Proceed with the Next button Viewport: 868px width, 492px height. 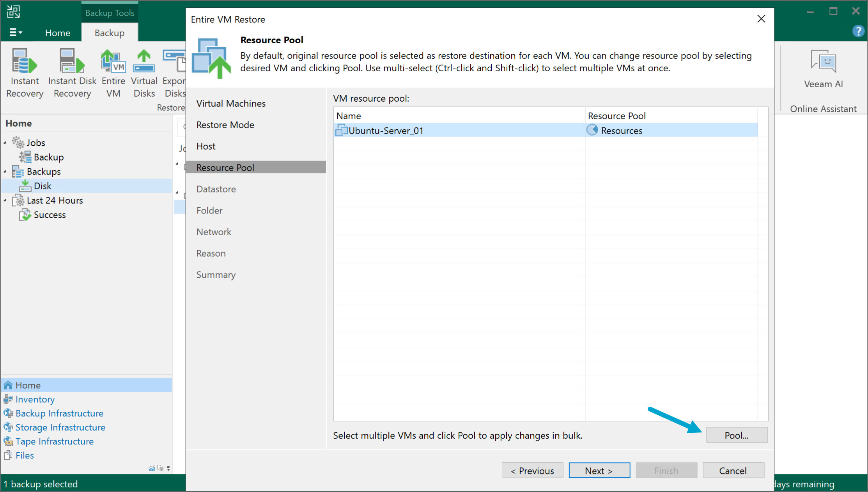coord(599,470)
